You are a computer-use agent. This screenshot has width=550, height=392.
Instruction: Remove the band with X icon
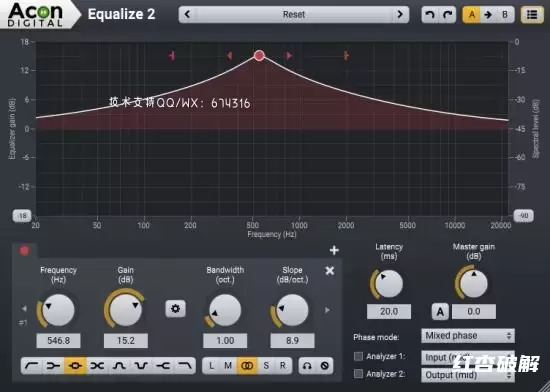click(330, 270)
